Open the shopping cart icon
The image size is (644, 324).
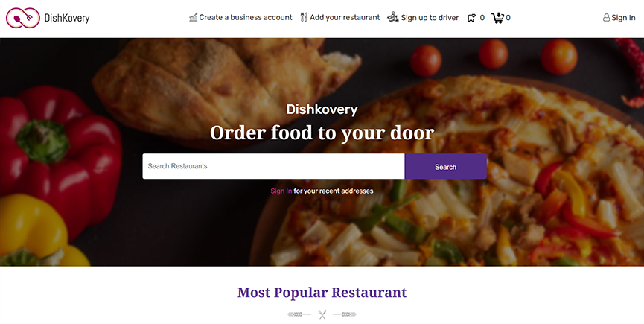point(498,18)
